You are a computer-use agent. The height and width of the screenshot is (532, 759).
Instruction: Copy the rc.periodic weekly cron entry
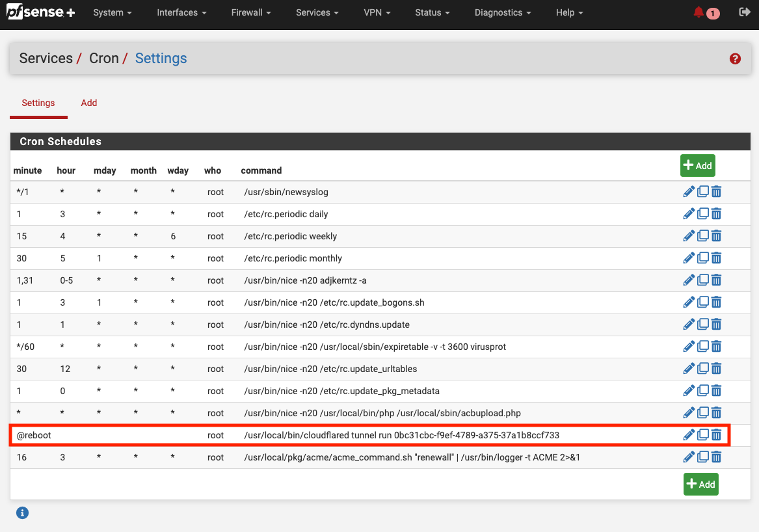(703, 236)
